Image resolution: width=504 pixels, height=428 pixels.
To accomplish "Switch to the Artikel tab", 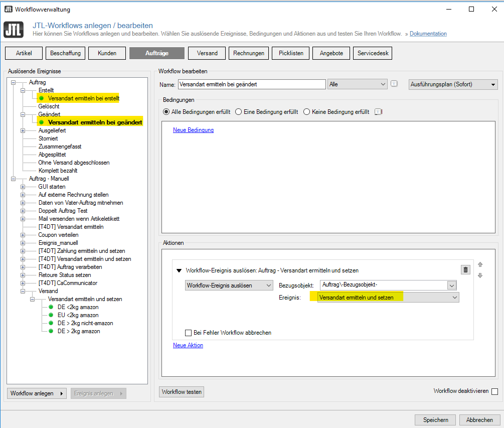I will (24, 53).
